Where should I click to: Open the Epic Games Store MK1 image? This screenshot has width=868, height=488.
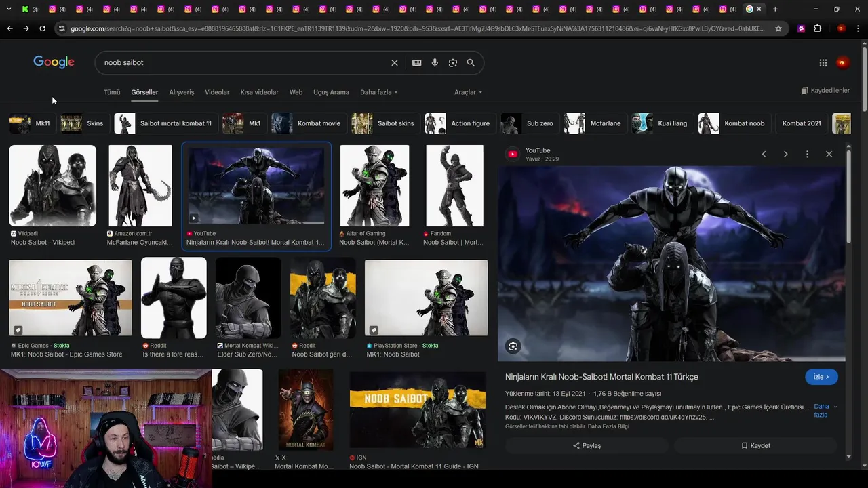[71, 298]
